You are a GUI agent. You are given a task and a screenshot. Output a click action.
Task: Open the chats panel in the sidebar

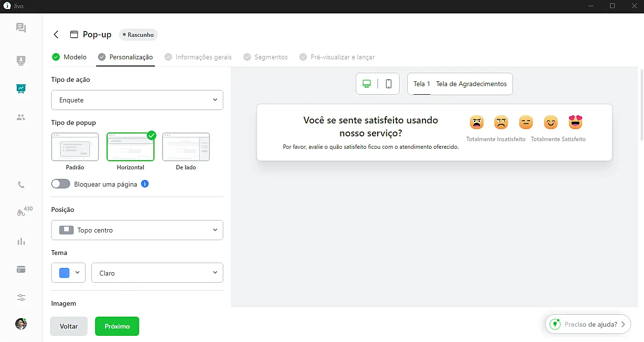[21, 28]
